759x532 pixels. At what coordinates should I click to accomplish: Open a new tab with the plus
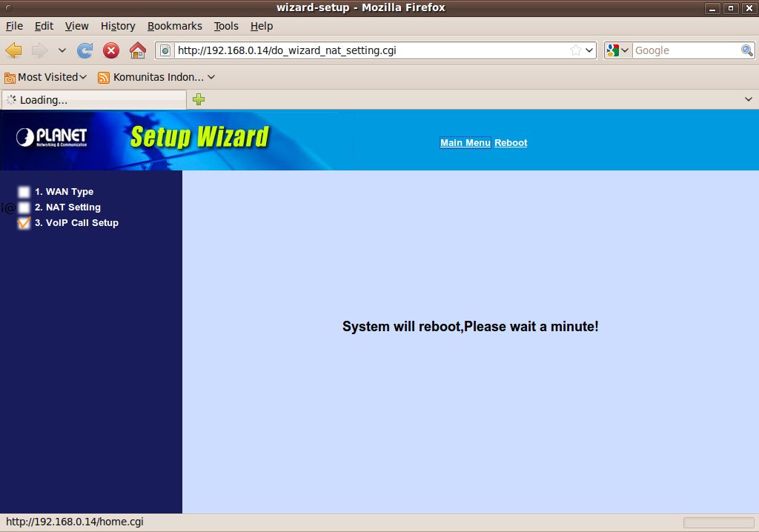(x=199, y=100)
